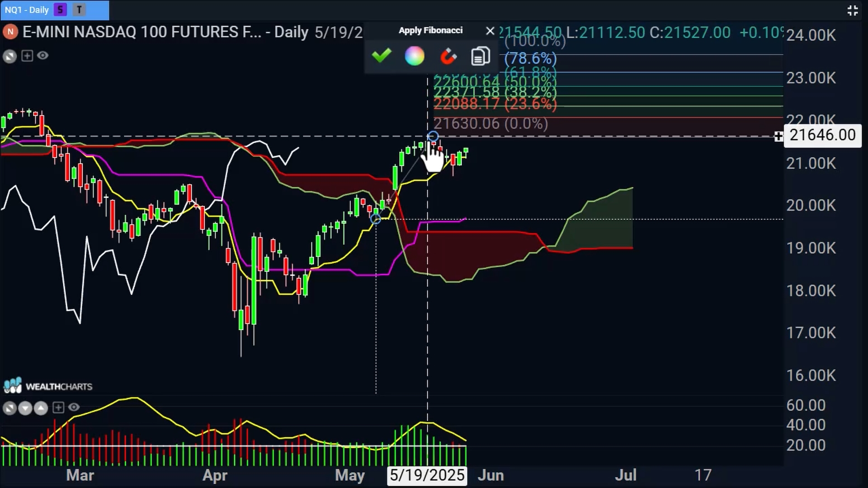Click the gray T badge on the tab

(79, 9)
